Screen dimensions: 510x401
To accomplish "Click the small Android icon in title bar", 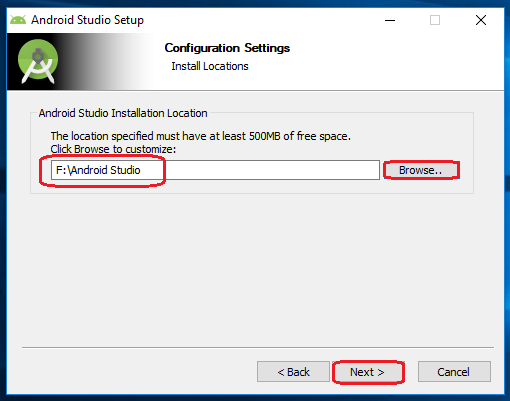I will click(x=18, y=20).
